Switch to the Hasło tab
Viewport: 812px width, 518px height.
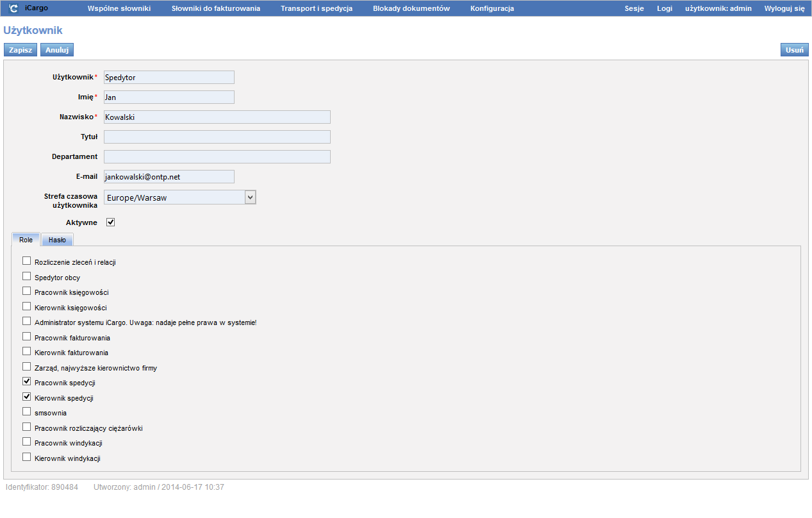[x=57, y=240]
